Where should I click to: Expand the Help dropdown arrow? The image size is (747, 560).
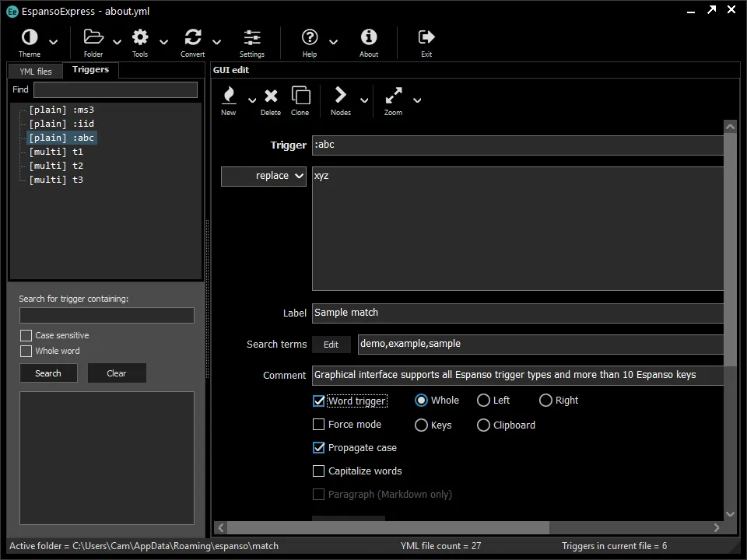click(334, 42)
